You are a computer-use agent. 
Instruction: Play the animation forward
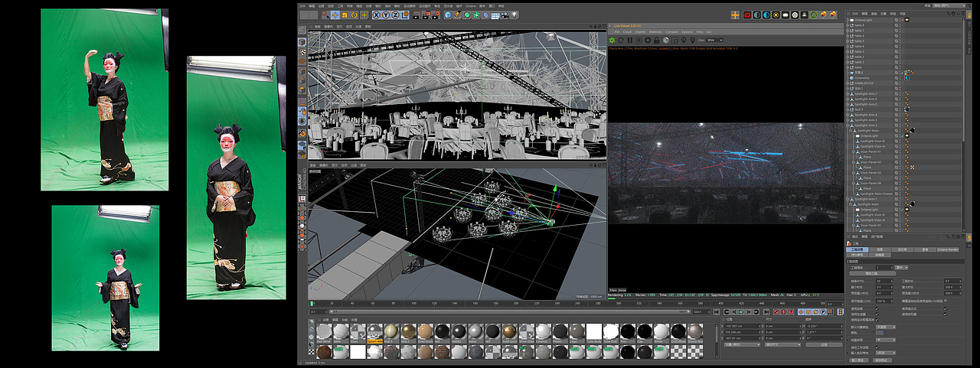point(741,312)
